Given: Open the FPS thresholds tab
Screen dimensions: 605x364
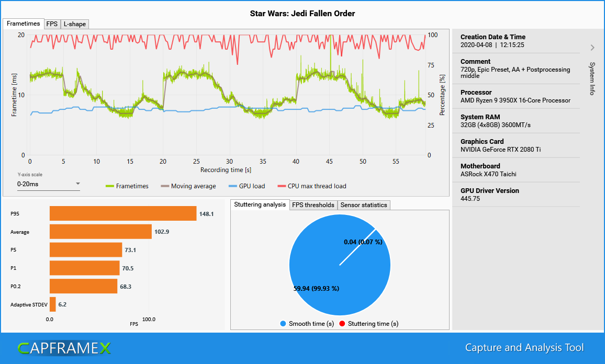Looking at the screenshot, I should (313, 204).
